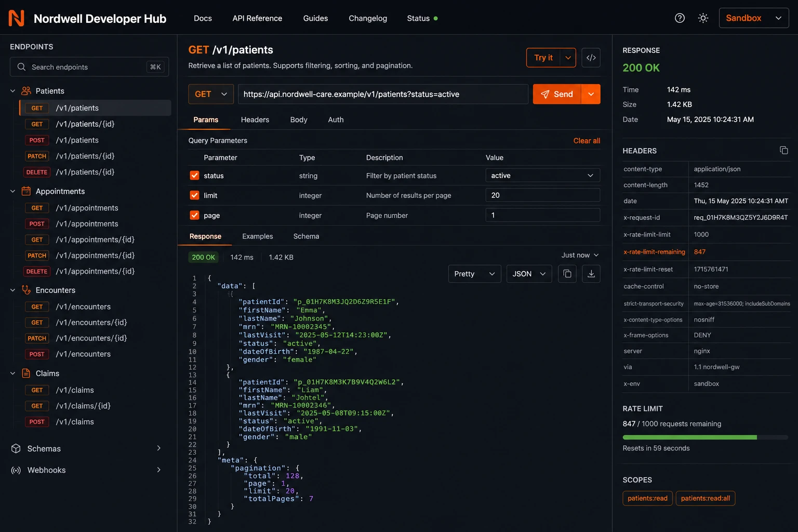798x532 pixels.
Task: Switch to the Headers request tab
Action: tap(255, 119)
